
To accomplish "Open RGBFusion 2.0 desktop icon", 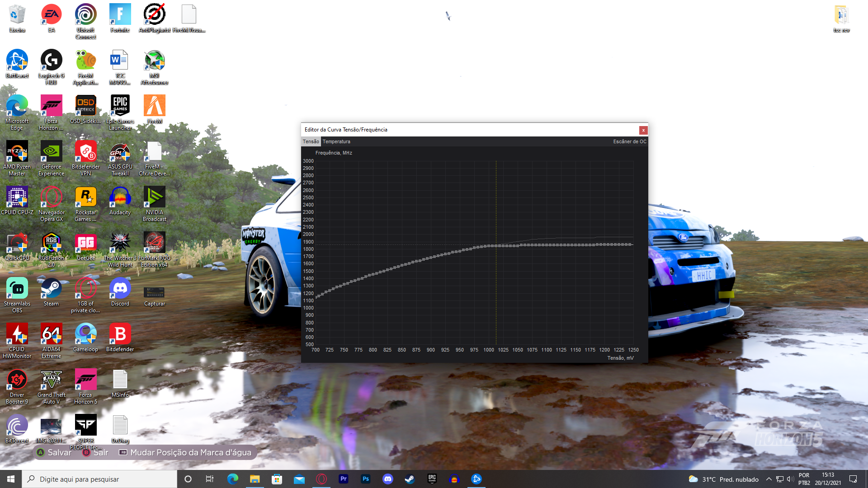I will [x=52, y=249].
